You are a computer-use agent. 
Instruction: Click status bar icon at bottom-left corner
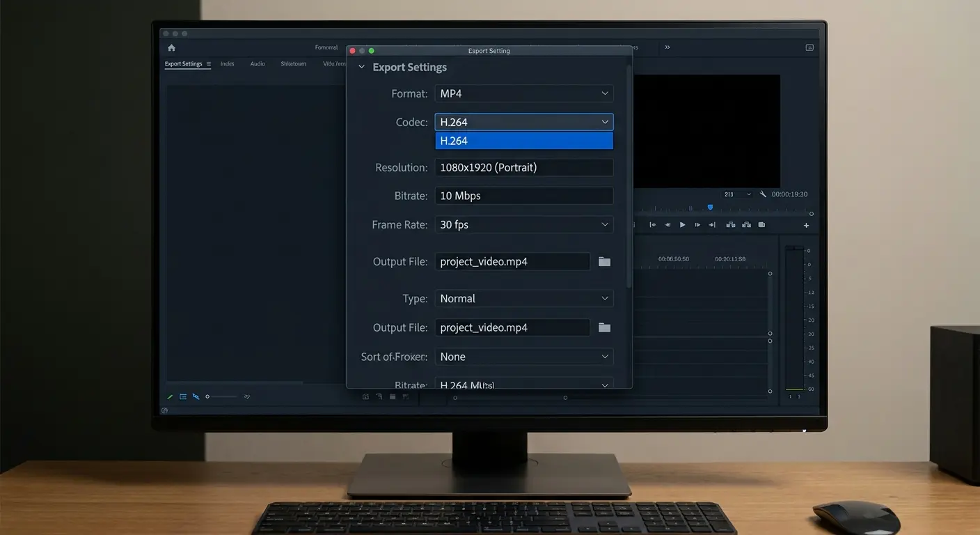click(x=164, y=410)
